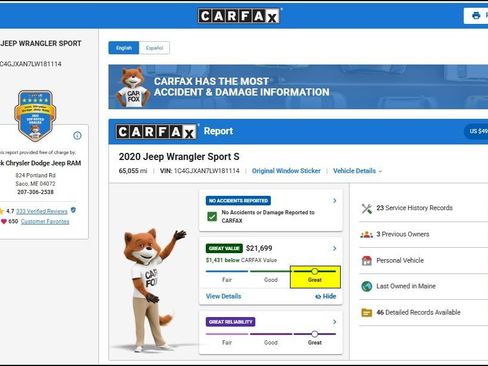Click the folder icon for Detailed Records Available
488x366 pixels.
pos(367,313)
